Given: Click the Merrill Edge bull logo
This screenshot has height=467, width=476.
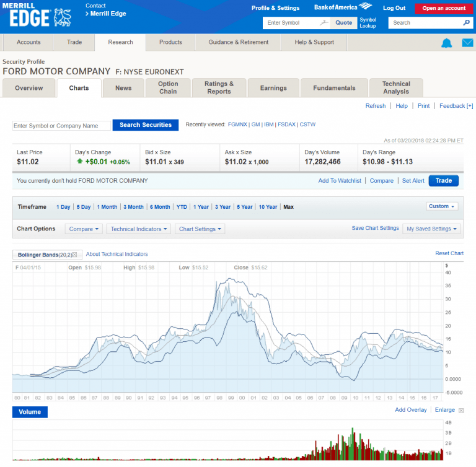Looking at the screenshot, I should point(62,17).
